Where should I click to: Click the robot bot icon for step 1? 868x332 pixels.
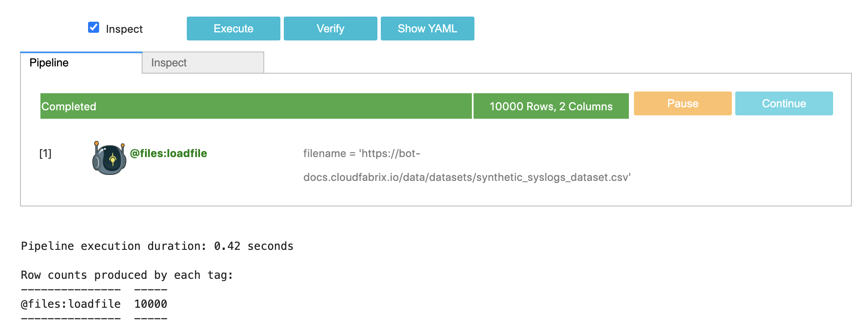click(x=109, y=158)
